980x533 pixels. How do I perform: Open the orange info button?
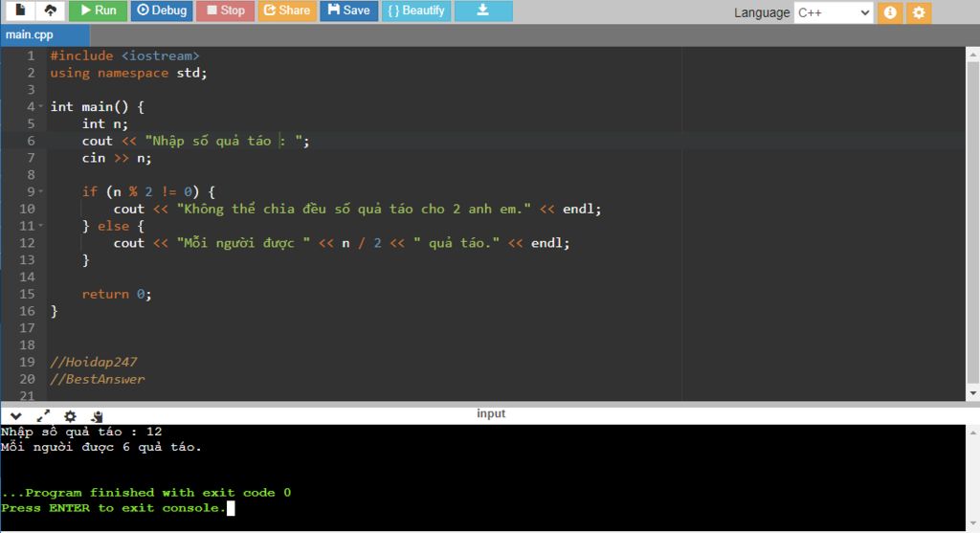coord(890,12)
